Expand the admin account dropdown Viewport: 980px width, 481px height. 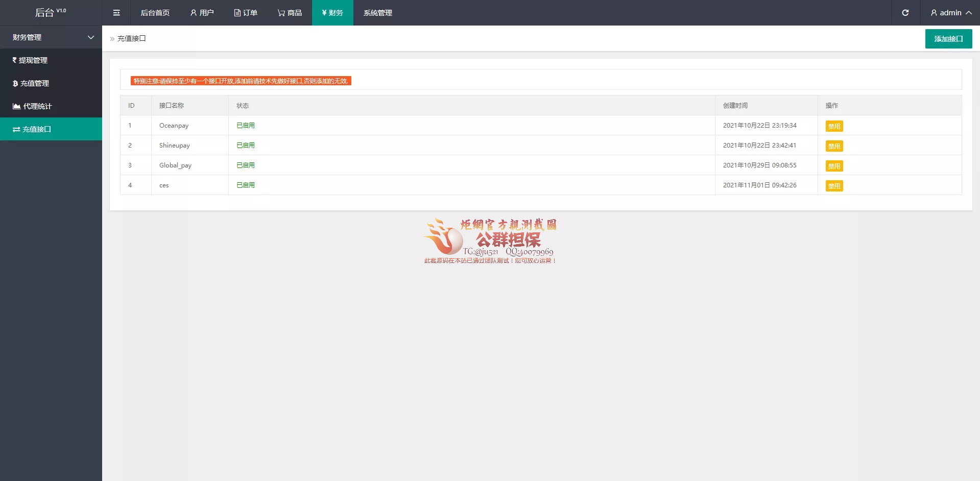click(x=950, y=13)
